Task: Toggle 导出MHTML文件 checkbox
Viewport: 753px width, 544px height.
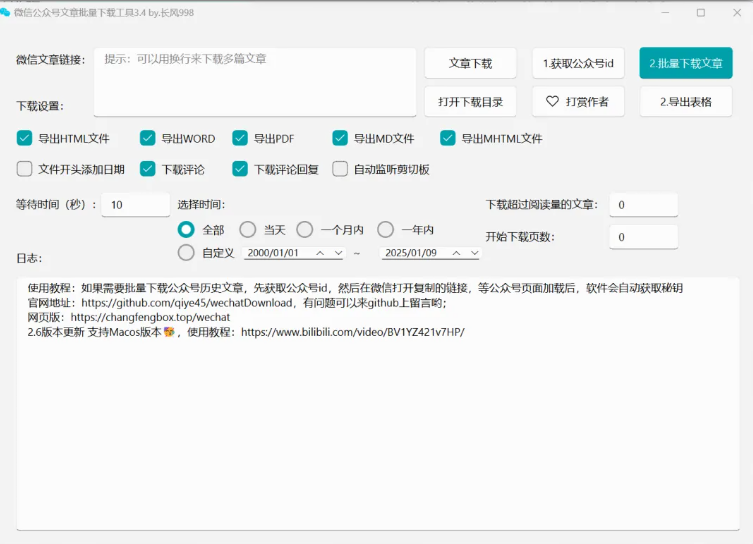Action: click(448, 138)
